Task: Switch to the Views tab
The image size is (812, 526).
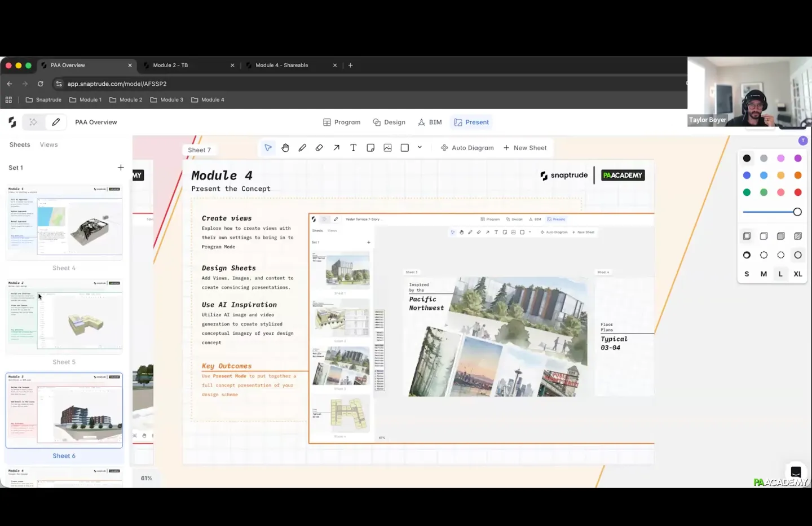Action: pyautogui.click(x=49, y=145)
